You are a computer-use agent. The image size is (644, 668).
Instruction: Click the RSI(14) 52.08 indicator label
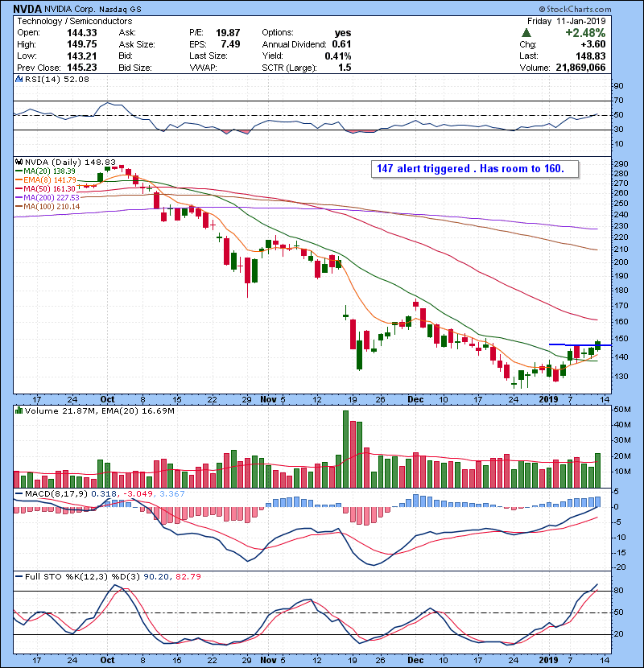point(57,79)
